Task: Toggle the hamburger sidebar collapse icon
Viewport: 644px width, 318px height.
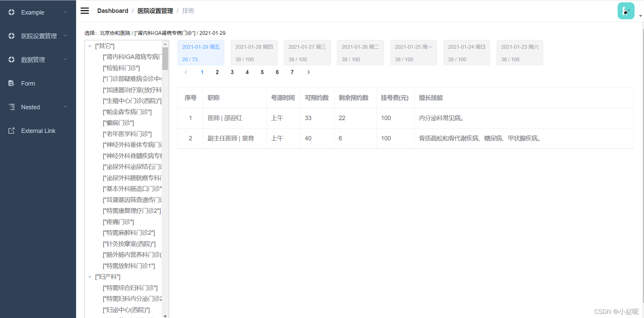Action: [85, 11]
